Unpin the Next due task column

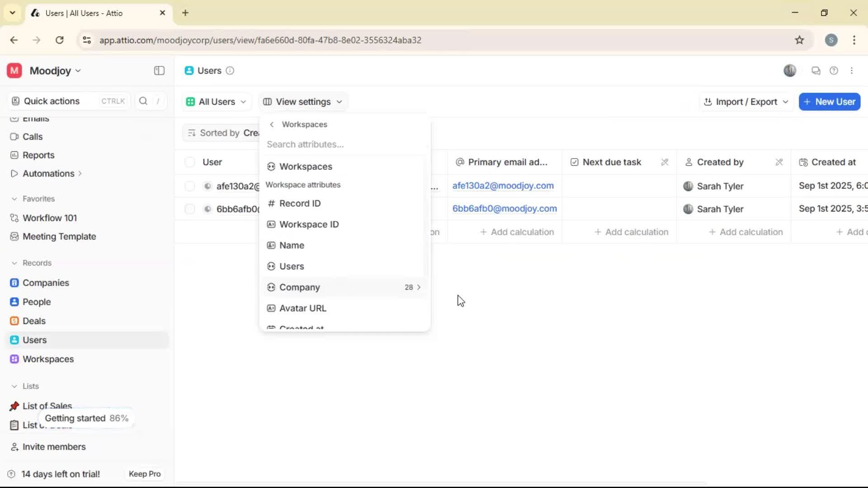point(665,162)
